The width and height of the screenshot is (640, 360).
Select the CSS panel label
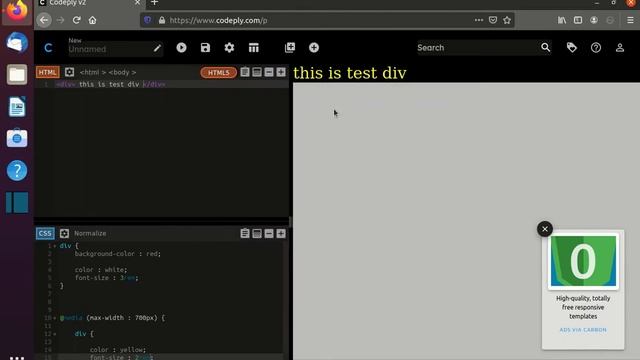[45, 233]
